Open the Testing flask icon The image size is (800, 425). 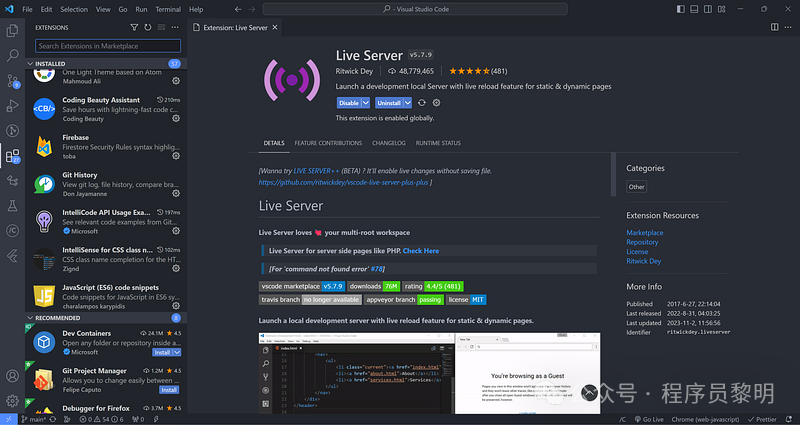pos(12,206)
